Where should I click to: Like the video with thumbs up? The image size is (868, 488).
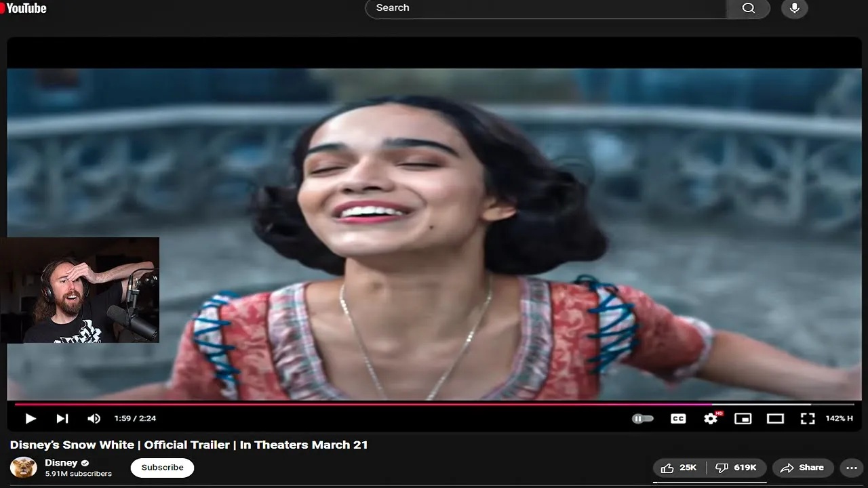(679, 468)
